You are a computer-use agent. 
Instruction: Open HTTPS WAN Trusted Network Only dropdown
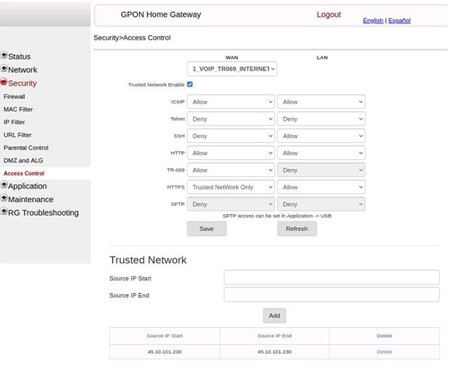pyautogui.click(x=231, y=187)
